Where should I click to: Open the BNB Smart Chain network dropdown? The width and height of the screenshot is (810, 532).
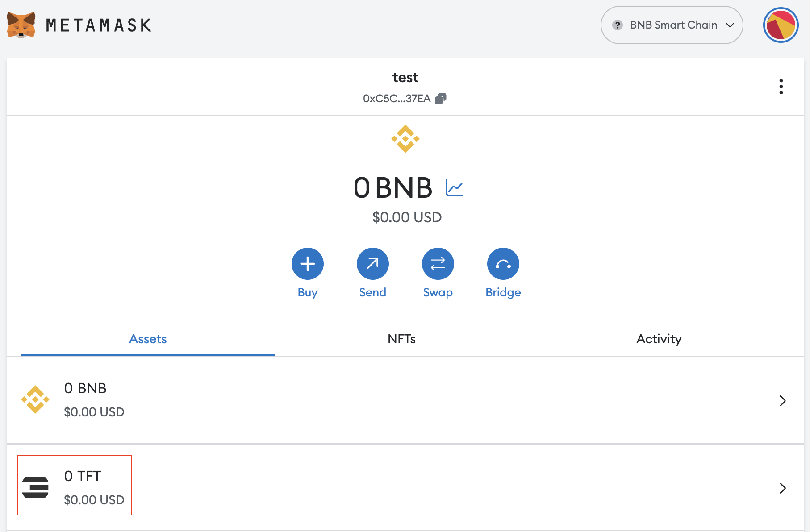click(x=672, y=25)
